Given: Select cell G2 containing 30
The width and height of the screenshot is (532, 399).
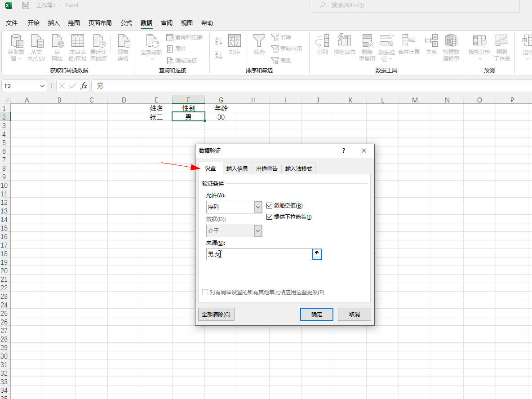Looking at the screenshot, I should coord(221,117).
